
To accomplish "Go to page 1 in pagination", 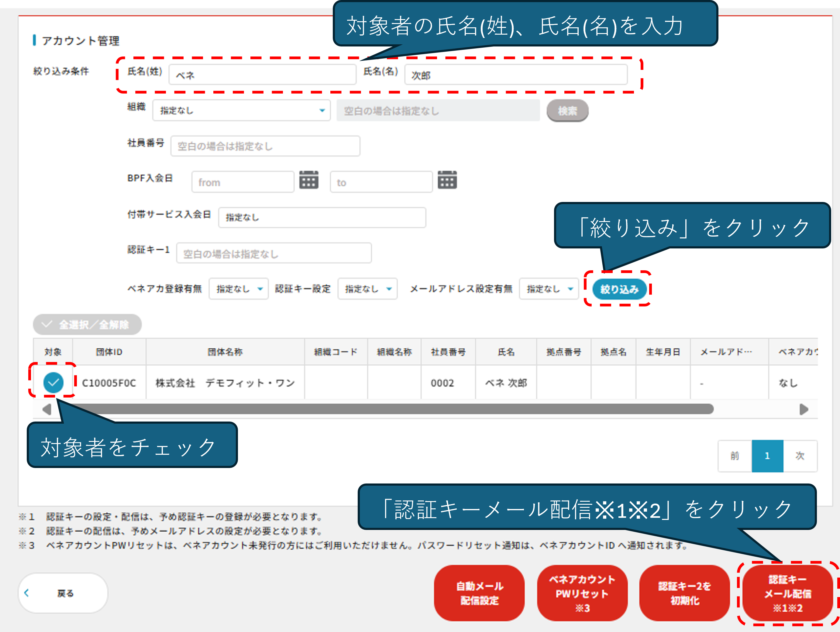I will (767, 456).
